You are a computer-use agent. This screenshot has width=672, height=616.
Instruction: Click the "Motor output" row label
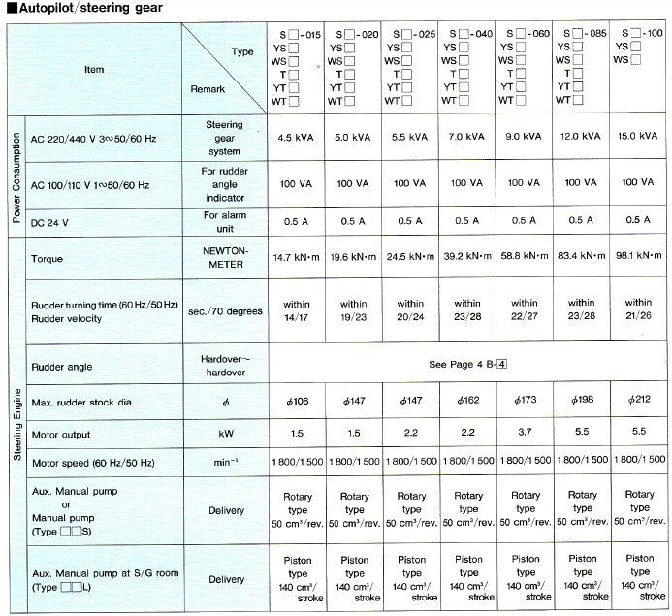click(x=61, y=435)
